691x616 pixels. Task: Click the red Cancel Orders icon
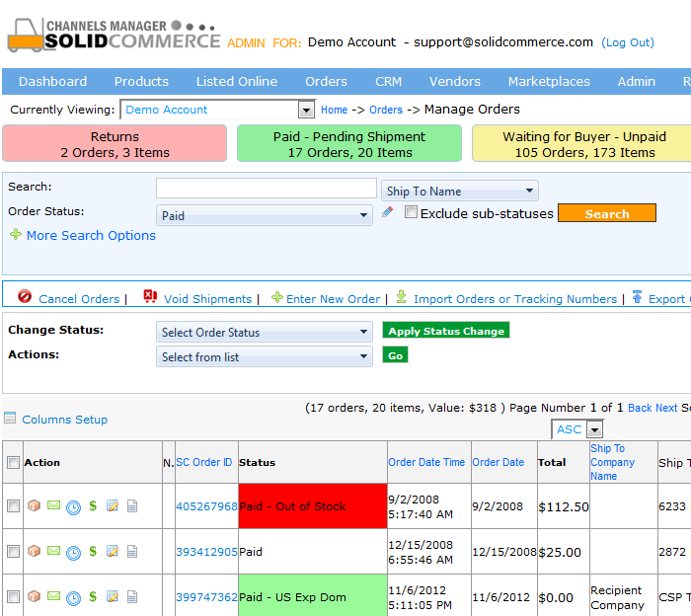pos(25,296)
